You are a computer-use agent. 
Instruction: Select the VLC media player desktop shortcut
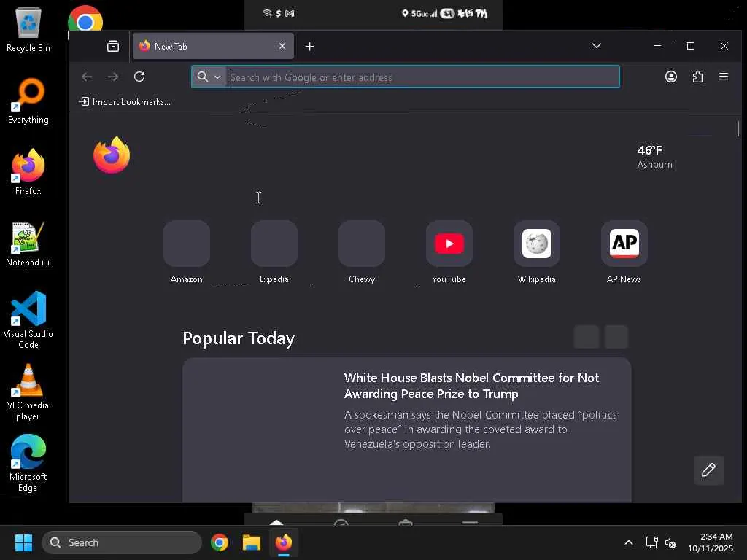pyautogui.click(x=28, y=392)
